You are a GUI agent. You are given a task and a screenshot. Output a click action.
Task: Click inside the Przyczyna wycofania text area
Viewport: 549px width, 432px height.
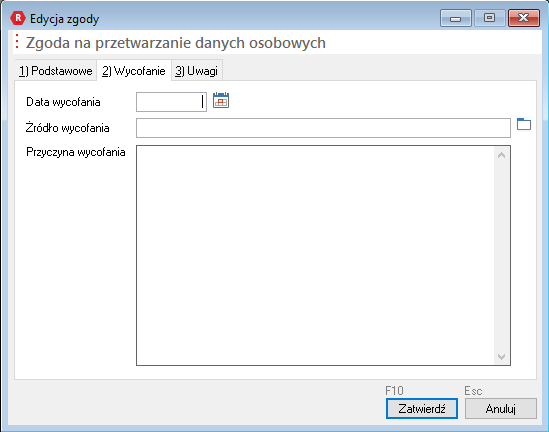(x=315, y=256)
